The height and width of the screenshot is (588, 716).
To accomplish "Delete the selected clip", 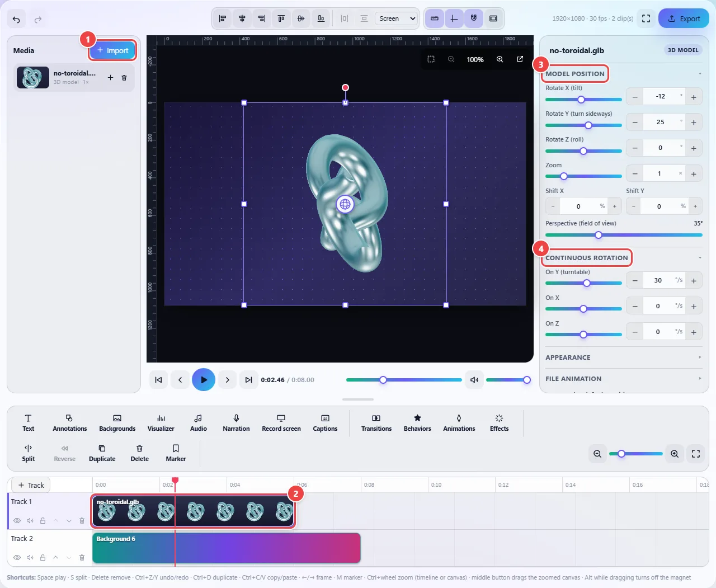I will [x=140, y=453].
